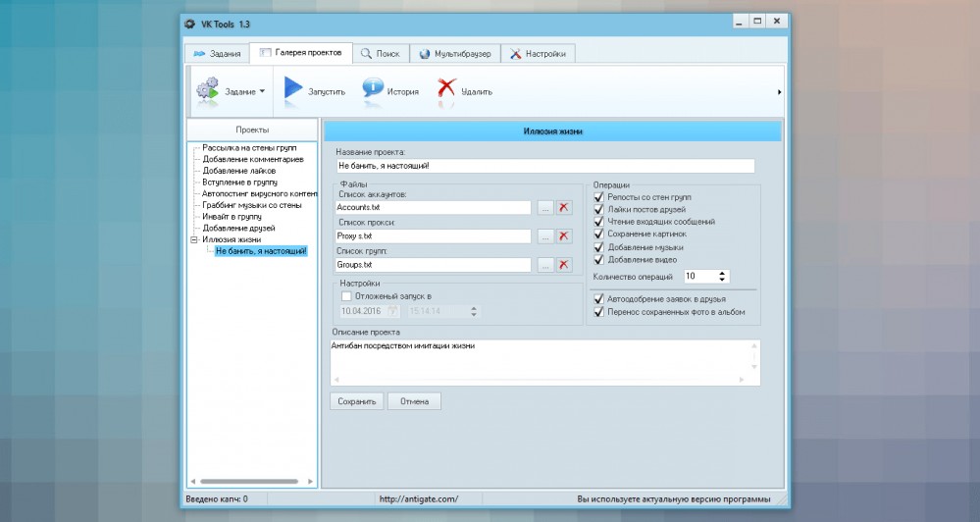Toggle Добавление музыки checkbox
980x522 pixels.
(x=598, y=247)
